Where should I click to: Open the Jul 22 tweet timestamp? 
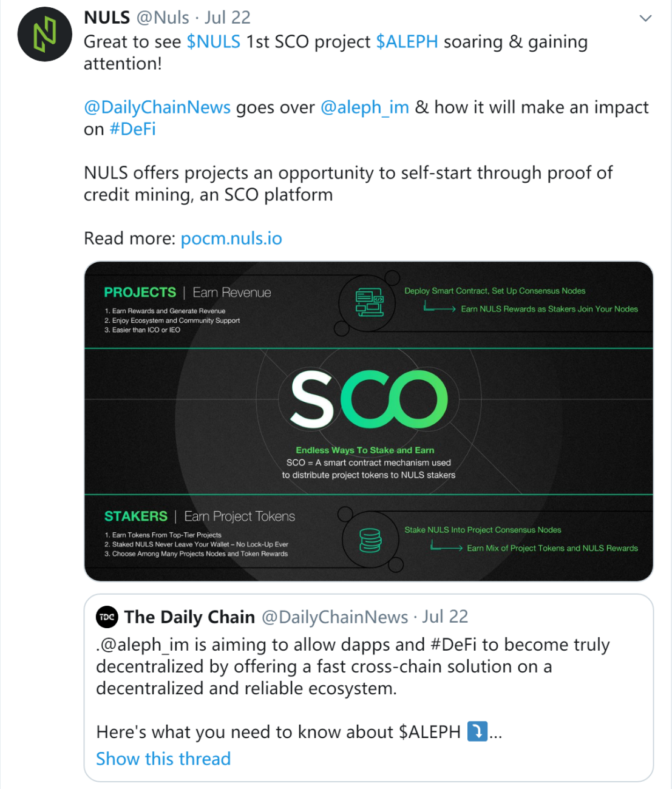228,18
